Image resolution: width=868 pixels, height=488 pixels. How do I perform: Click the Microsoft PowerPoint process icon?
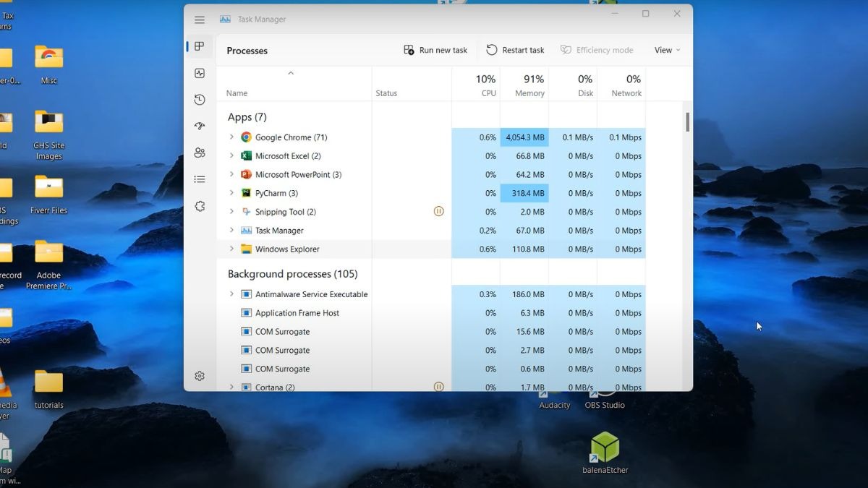point(246,174)
